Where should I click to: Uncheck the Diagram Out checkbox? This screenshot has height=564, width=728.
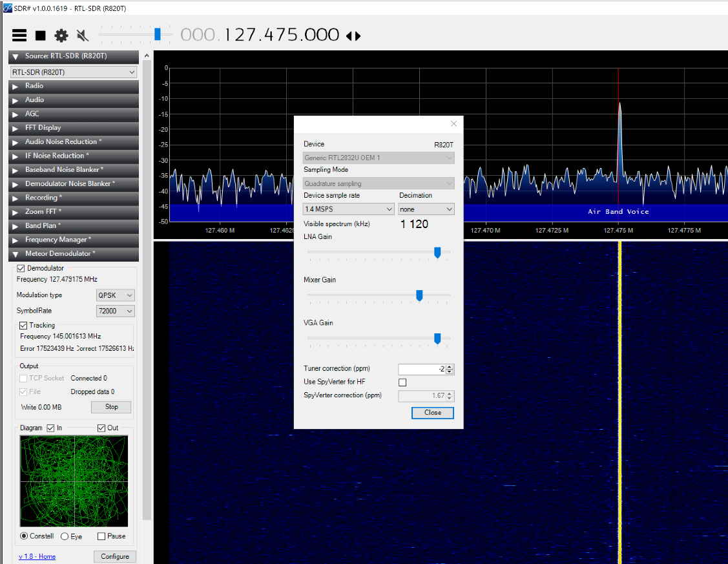101,428
